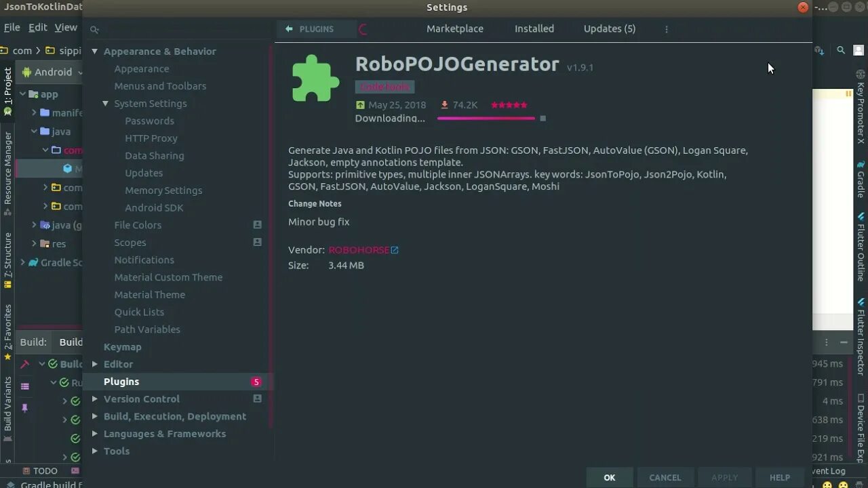This screenshot has height=488, width=868.
Task: Open the File menu
Action: coord(12,28)
